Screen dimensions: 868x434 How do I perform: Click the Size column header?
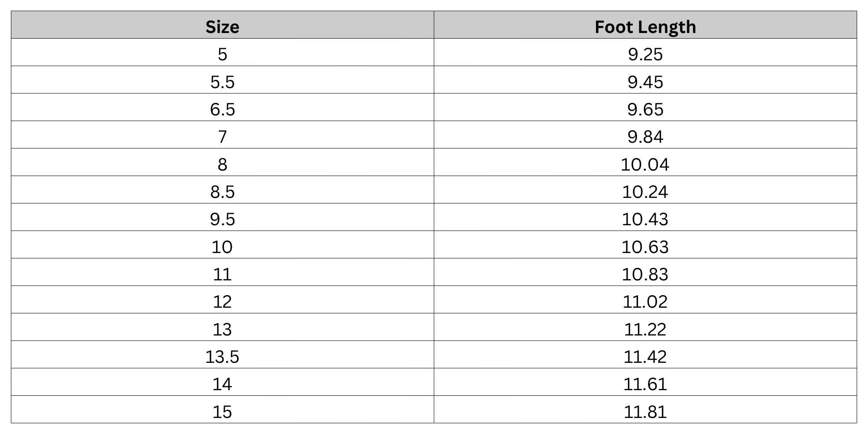click(222, 25)
